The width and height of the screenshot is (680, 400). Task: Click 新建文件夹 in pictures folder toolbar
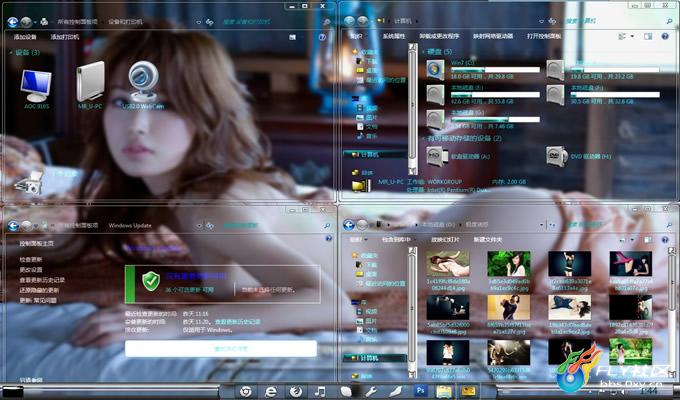pyautogui.click(x=487, y=239)
